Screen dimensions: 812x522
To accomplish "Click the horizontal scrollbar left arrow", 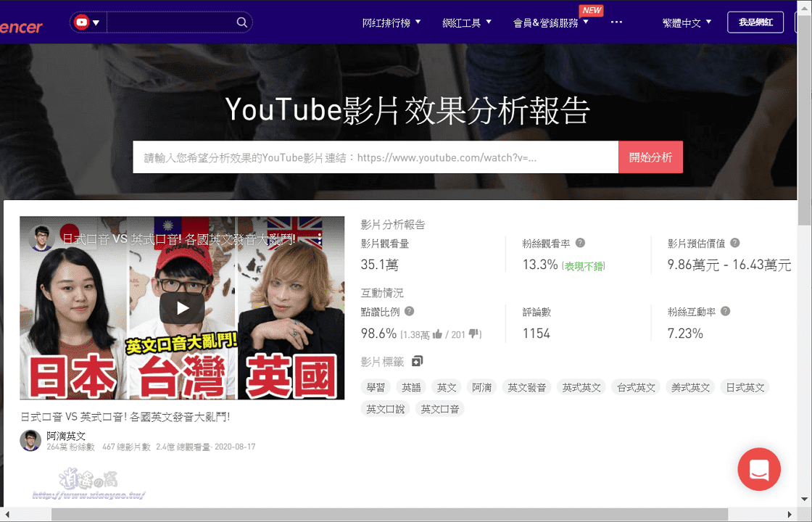I will [x=7, y=514].
